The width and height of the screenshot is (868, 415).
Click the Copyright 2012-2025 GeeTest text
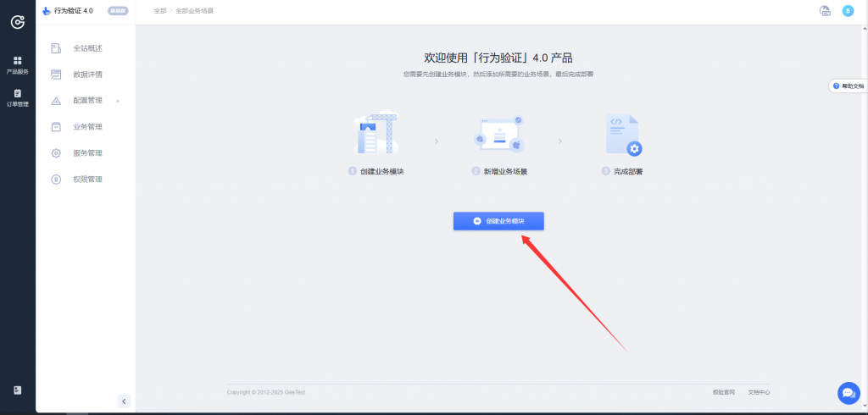coord(265,392)
